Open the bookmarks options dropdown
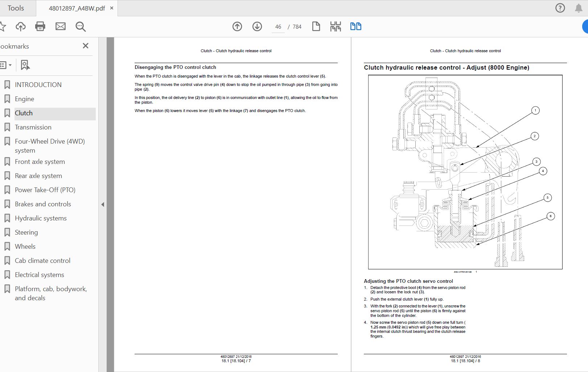 tap(6, 65)
